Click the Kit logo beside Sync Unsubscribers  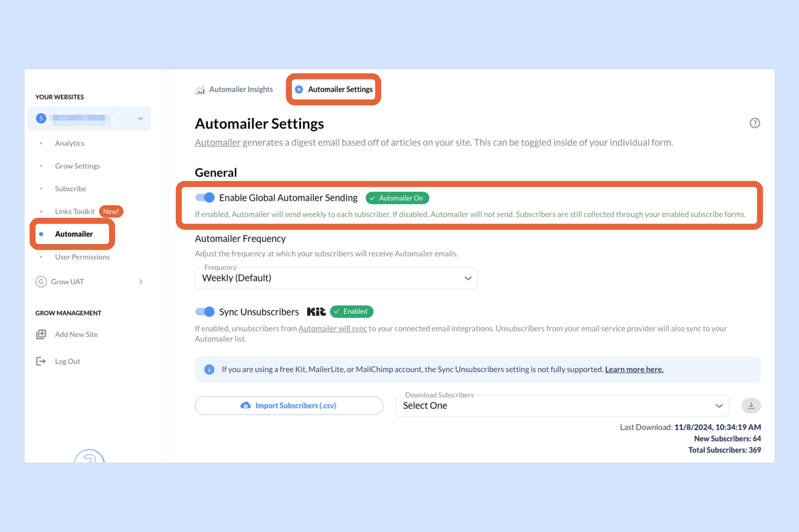pyautogui.click(x=316, y=311)
